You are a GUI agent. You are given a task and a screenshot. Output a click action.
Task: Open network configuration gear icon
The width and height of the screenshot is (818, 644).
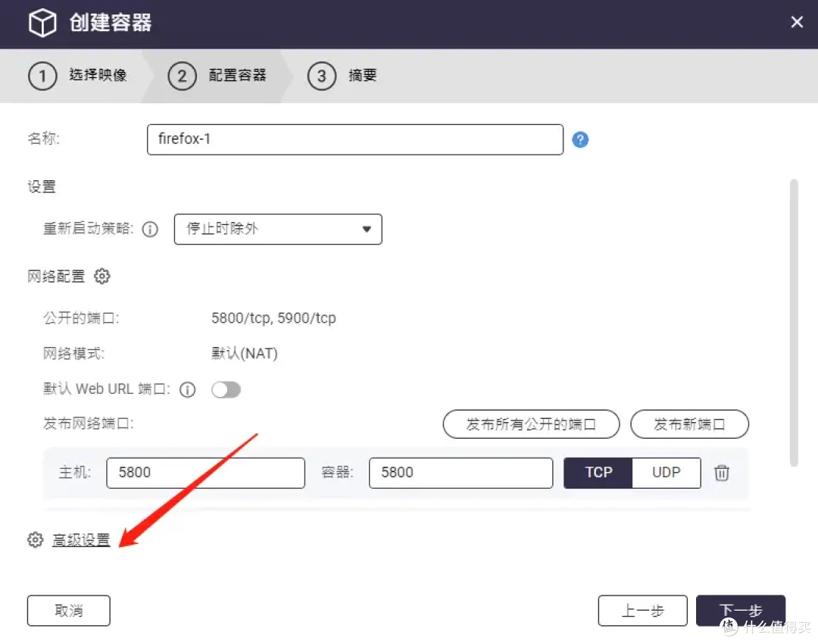(x=101, y=276)
